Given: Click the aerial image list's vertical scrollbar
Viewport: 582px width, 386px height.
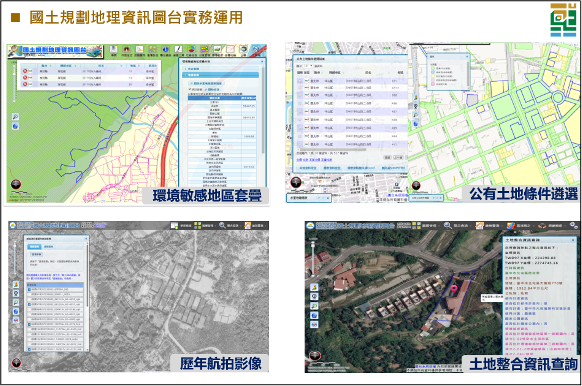Looking at the screenshot, I should click(88, 275).
